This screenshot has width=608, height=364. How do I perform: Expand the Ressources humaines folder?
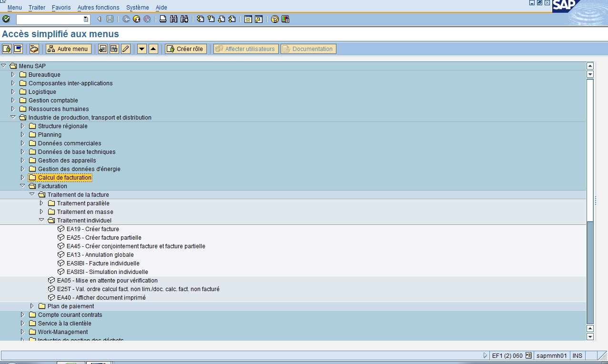[13, 109]
